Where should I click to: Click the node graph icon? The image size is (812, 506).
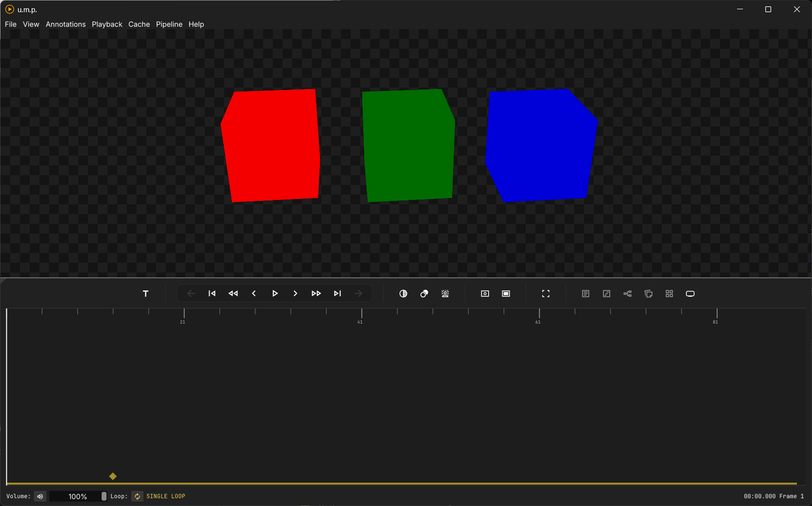point(627,293)
